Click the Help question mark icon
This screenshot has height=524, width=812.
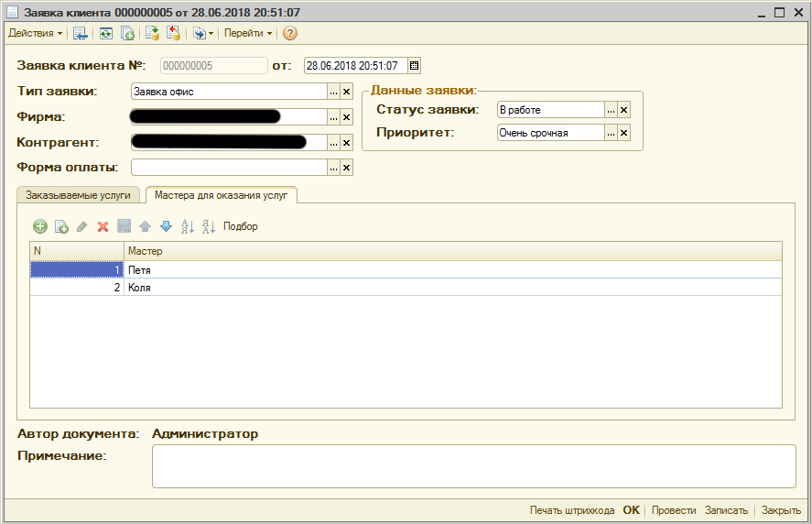click(x=290, y=34)
